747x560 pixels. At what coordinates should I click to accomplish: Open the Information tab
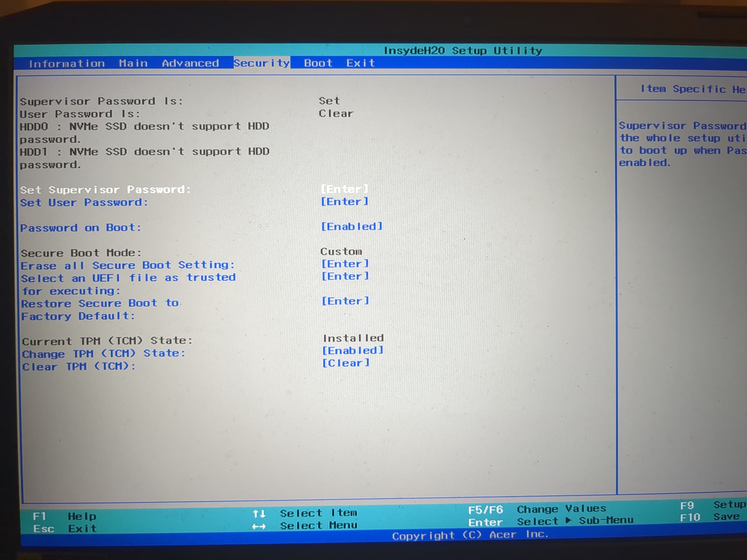[x=67, y=63]
